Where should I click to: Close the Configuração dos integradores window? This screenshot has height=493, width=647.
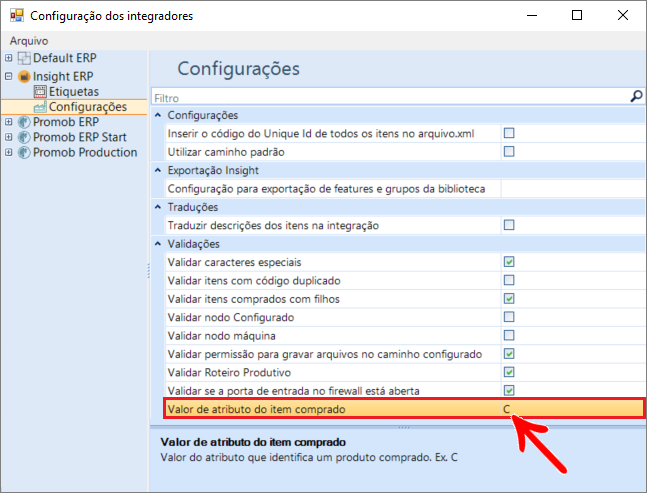623,16
